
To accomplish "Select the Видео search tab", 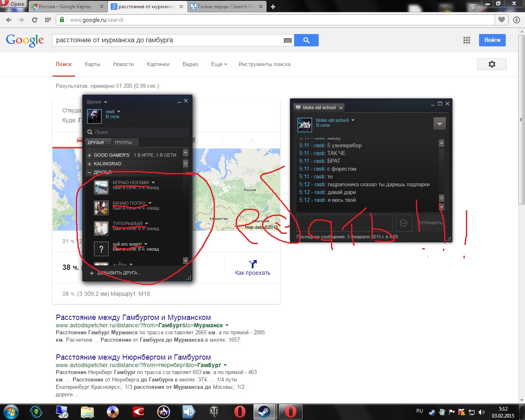I will pyautogui.click(x=190, y=64).
